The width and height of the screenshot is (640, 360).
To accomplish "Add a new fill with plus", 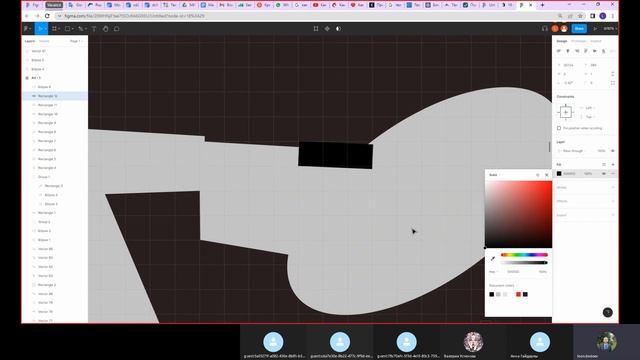I will point(613,164).
